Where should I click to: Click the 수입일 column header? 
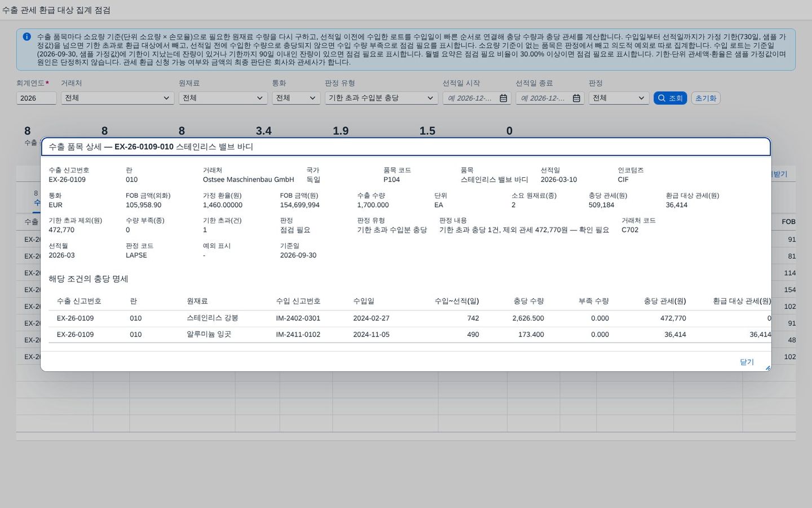point(364,301)
